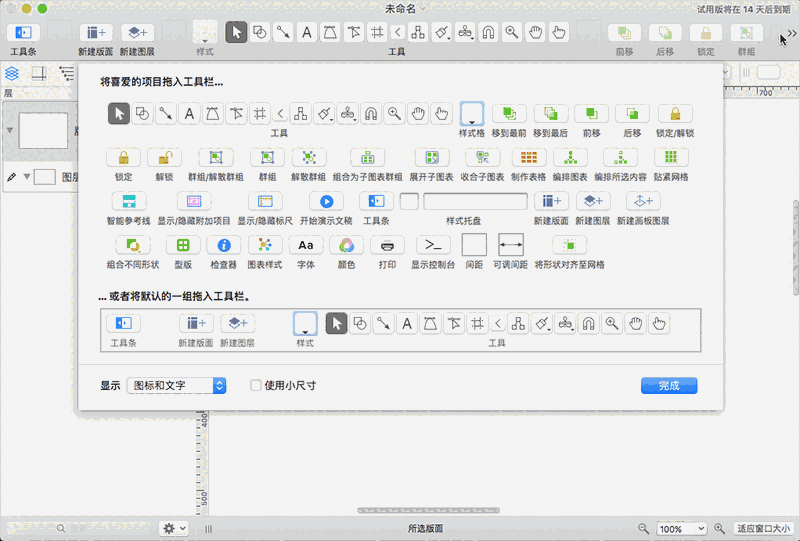
Task: Click the 移到最前 bring-to-front icon
Action: coord(509,113)
